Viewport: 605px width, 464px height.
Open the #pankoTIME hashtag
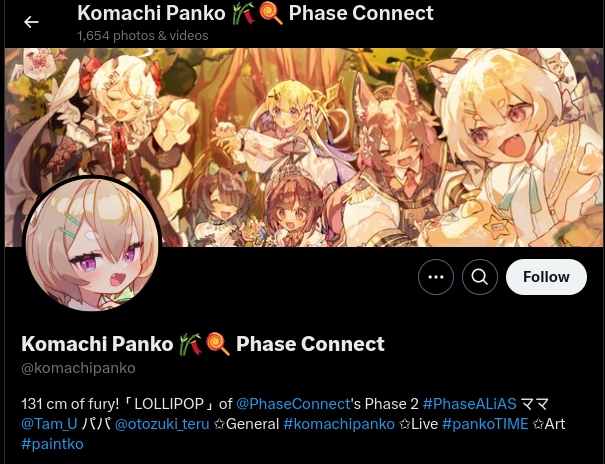click(485, 424)
